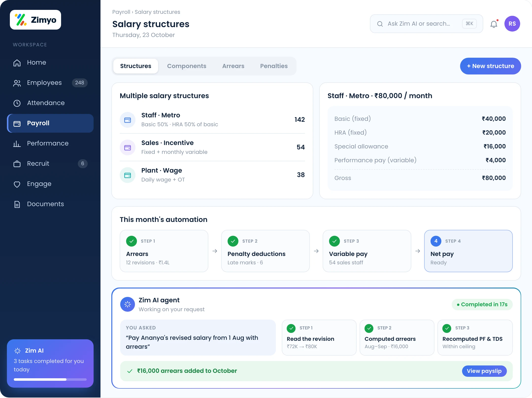Switch to the Penalties tab
Screen dimensions: 532x398
point(274,66)
